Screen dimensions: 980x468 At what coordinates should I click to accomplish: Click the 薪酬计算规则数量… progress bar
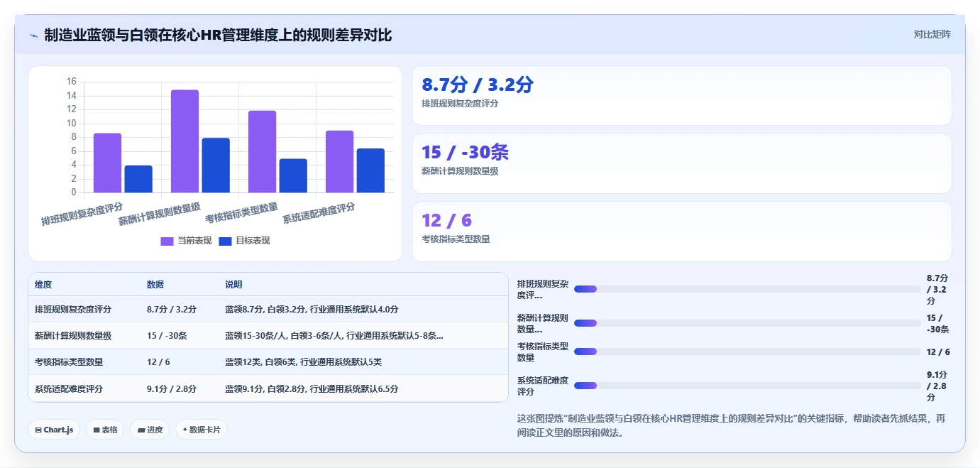(x=747, y=323)
